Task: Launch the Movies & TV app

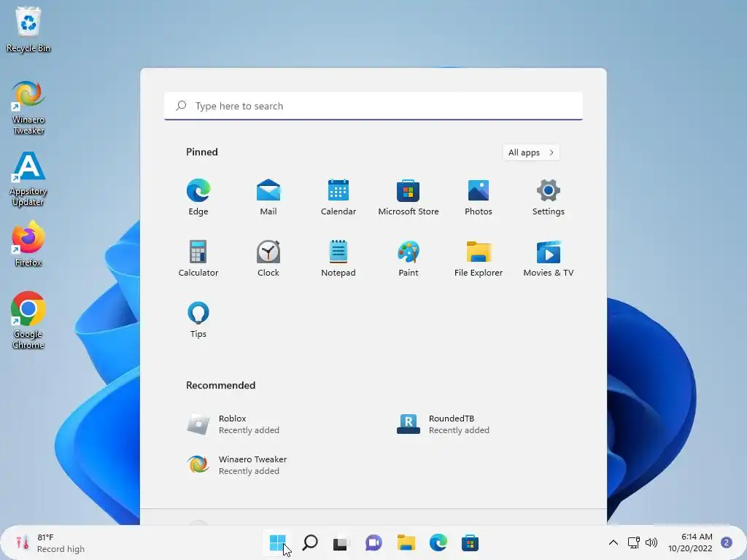Action: point(549,259)
